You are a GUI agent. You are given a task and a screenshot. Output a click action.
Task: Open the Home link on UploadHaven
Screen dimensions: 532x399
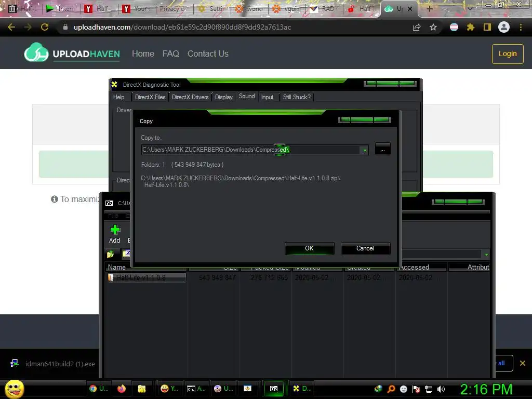click(143, 54)
